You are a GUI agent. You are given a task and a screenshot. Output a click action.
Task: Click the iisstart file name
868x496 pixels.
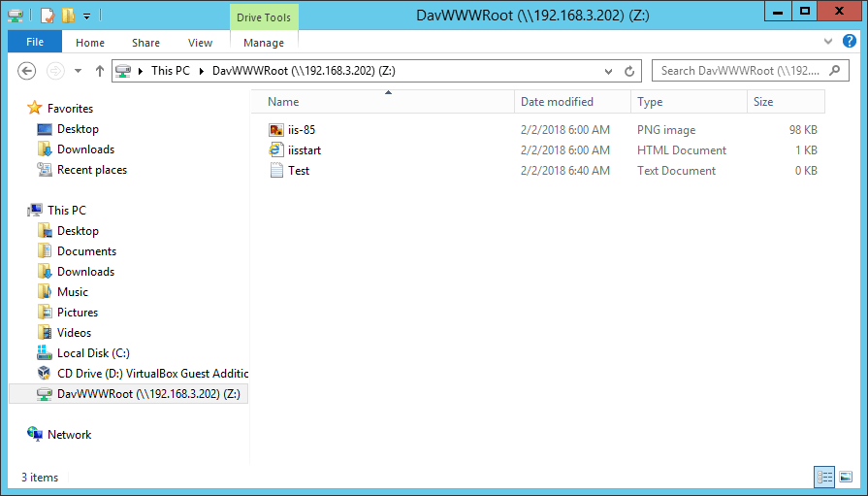point(305,150)
